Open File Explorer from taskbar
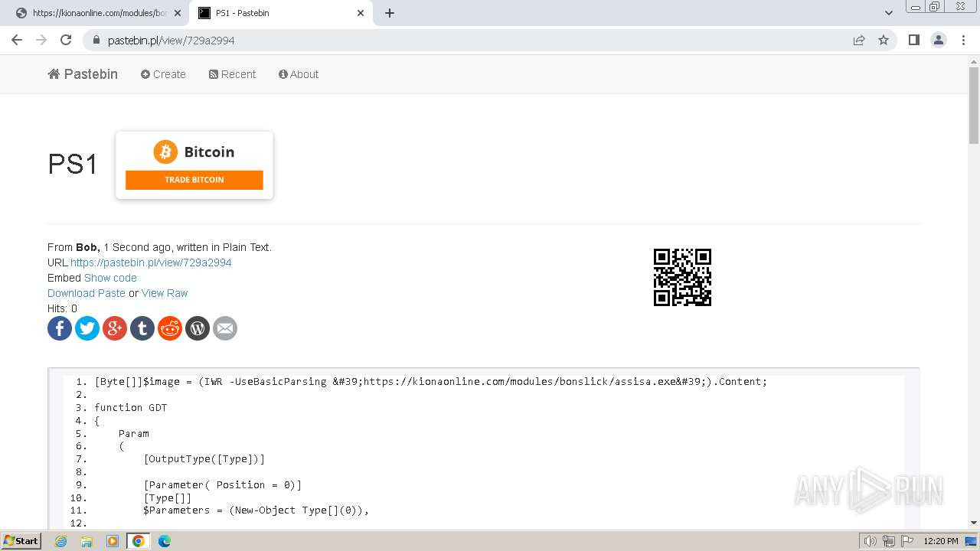The height and width of the screenshot is (551, 980). pyautogui.click(x=87, y=541)
